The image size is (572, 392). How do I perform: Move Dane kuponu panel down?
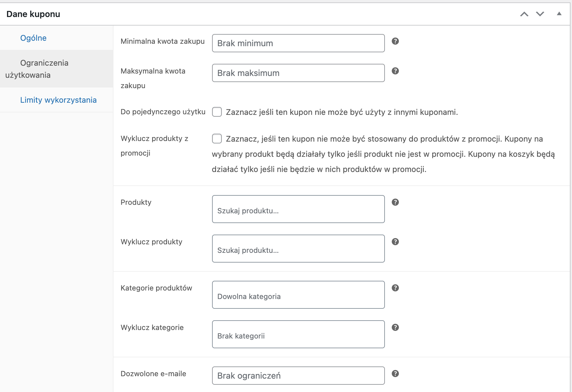click(x=540, y=14)
